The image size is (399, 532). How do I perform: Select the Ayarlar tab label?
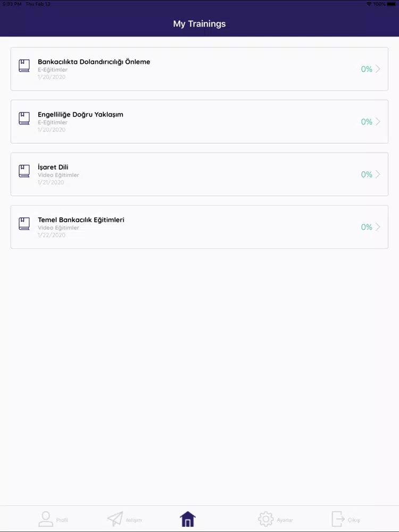285,520
